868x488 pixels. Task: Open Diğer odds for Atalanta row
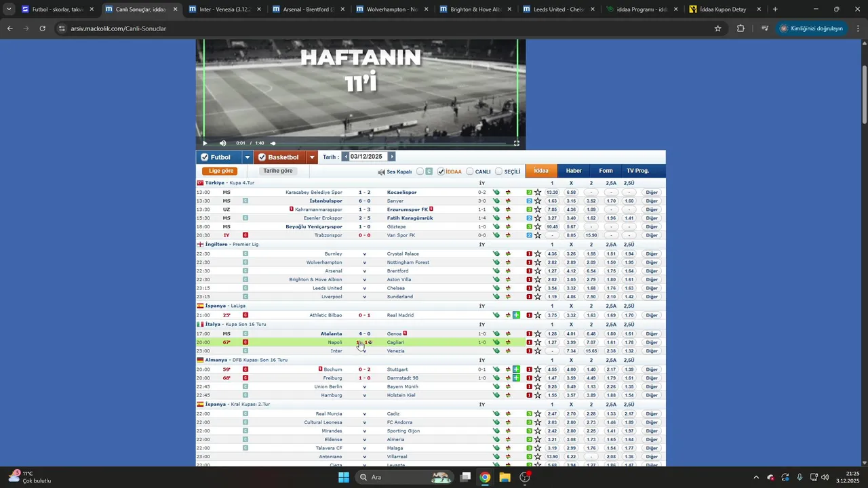(x=652, y=333)
